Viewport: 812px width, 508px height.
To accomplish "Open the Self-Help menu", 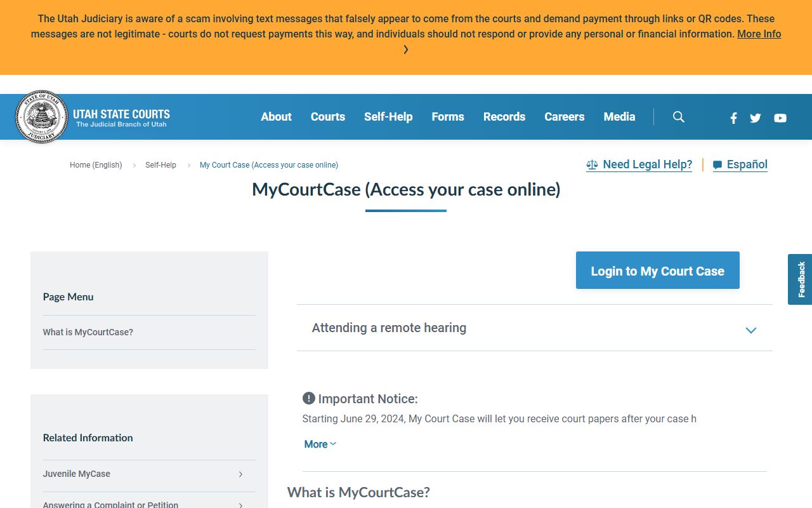I will click(388, 117).
